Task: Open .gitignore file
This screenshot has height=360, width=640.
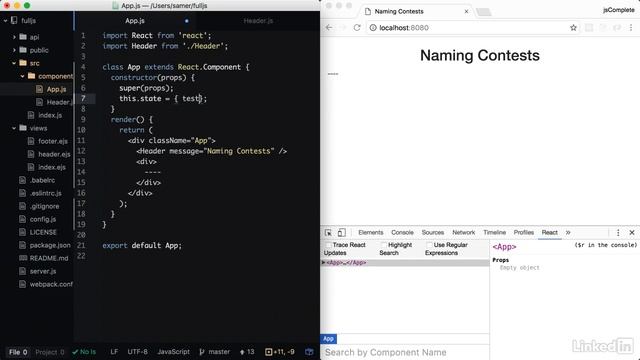Action: (x=44, y=206)
